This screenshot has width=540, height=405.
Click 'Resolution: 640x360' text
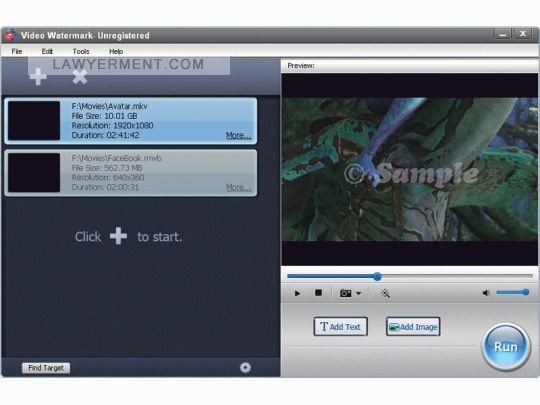pos(108,177)
